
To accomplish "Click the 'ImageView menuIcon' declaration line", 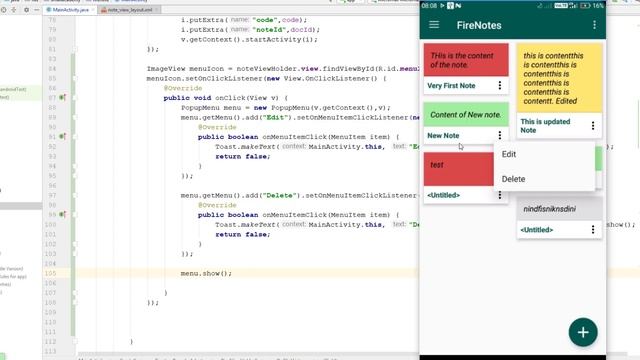I will tap(283, 69).
